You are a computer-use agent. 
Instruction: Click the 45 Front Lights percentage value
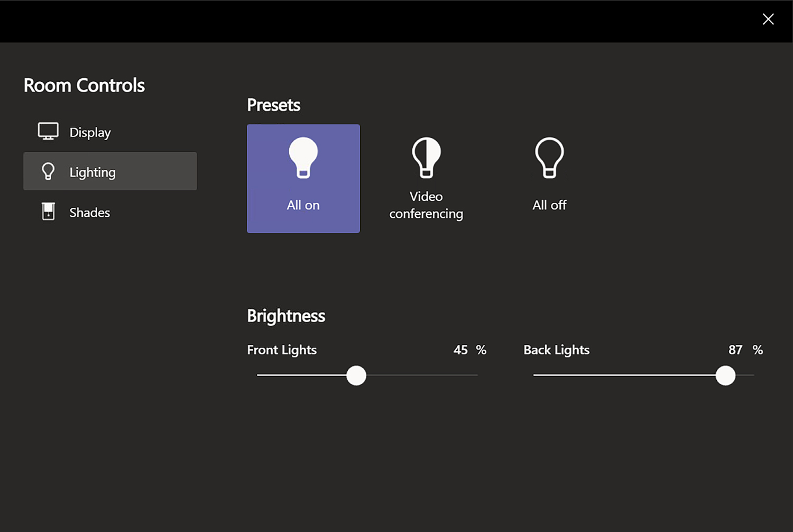pos(460,350)
